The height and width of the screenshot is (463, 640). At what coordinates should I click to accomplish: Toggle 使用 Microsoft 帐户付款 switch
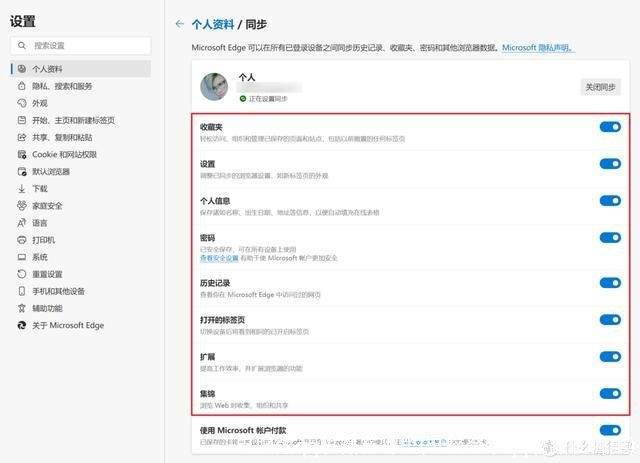pyautogui.click(x=610, y=430)
